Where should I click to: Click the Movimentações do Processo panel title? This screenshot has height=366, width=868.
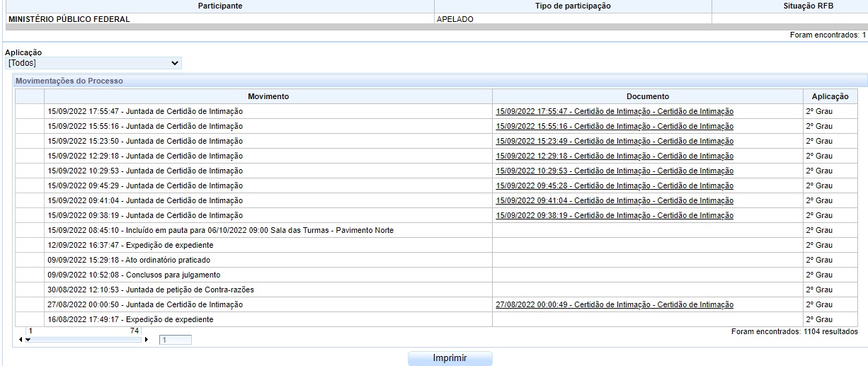pos(69,81)
